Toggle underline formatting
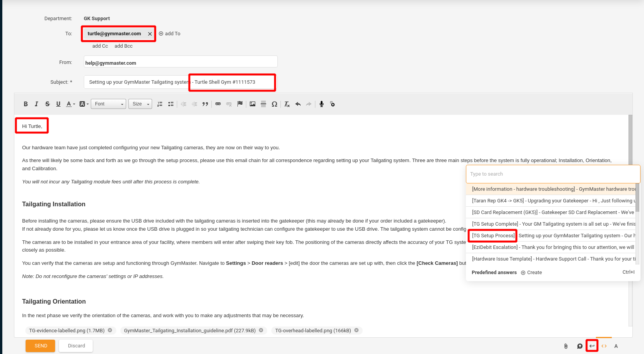This screenshot has width=644, height=354. (58, 104)
